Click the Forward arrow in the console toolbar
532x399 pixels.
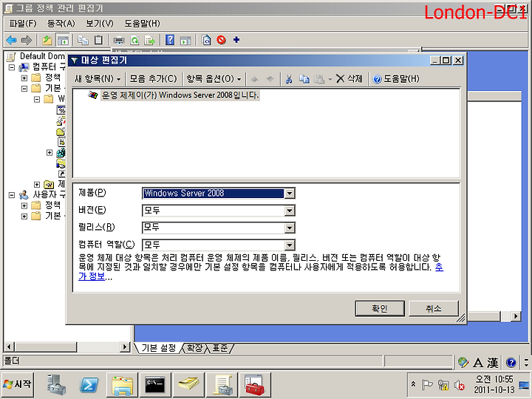coord(27,41)
